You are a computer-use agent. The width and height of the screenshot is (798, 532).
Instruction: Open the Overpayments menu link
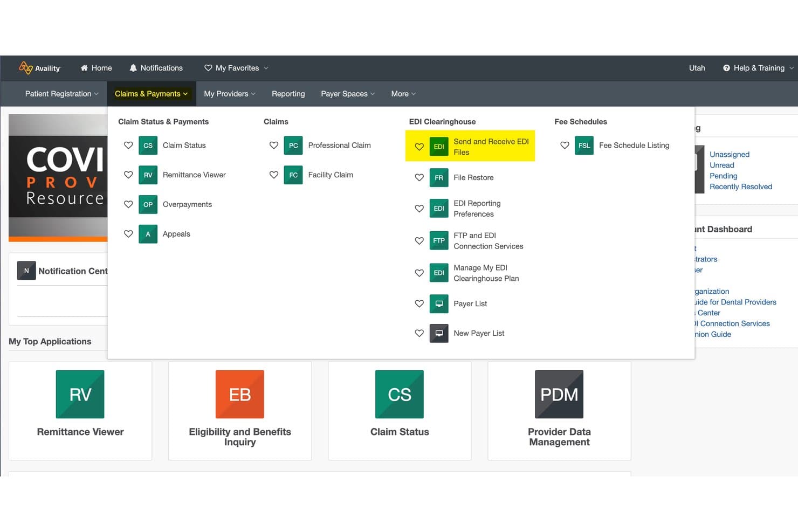[187, 205]
